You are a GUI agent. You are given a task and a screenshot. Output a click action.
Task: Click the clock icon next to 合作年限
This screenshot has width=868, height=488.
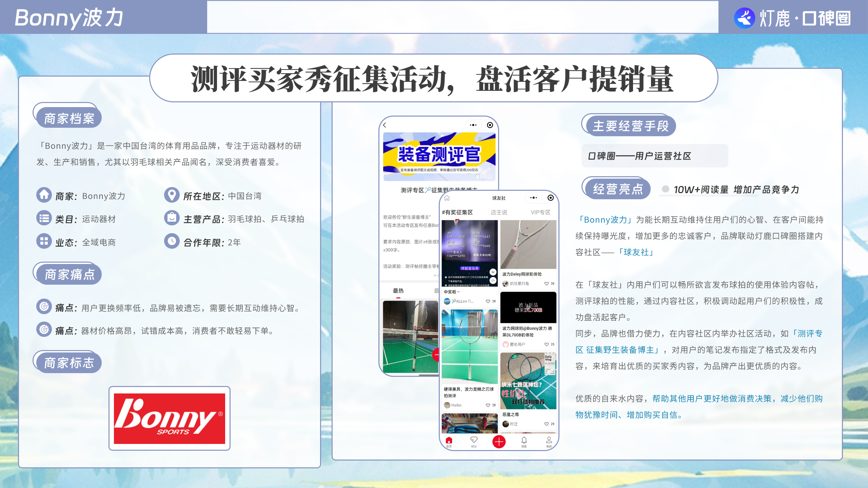(x=172, y=241)
